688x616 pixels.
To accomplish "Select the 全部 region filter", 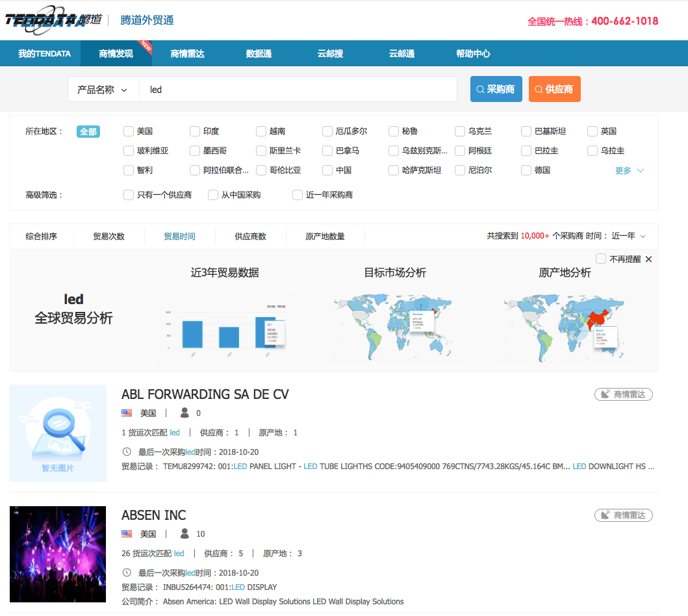I will pos(88,132).
